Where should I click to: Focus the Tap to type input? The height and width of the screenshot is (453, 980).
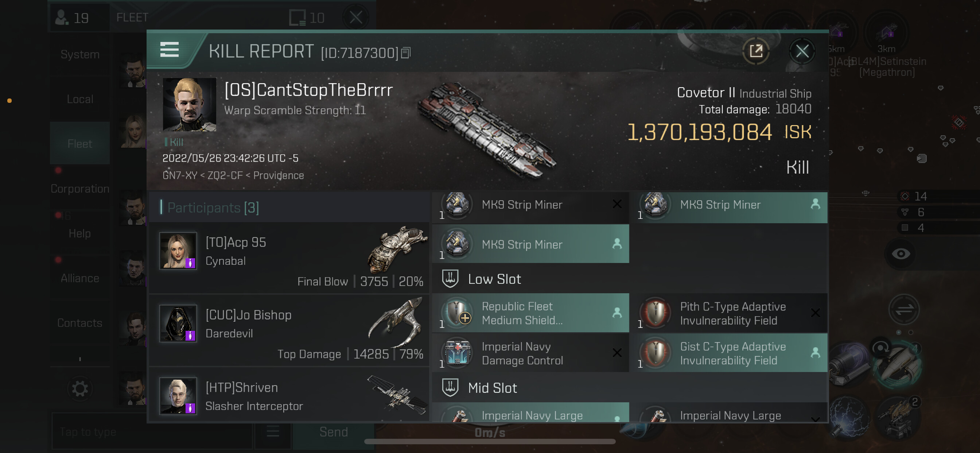[x=152, y=432]
